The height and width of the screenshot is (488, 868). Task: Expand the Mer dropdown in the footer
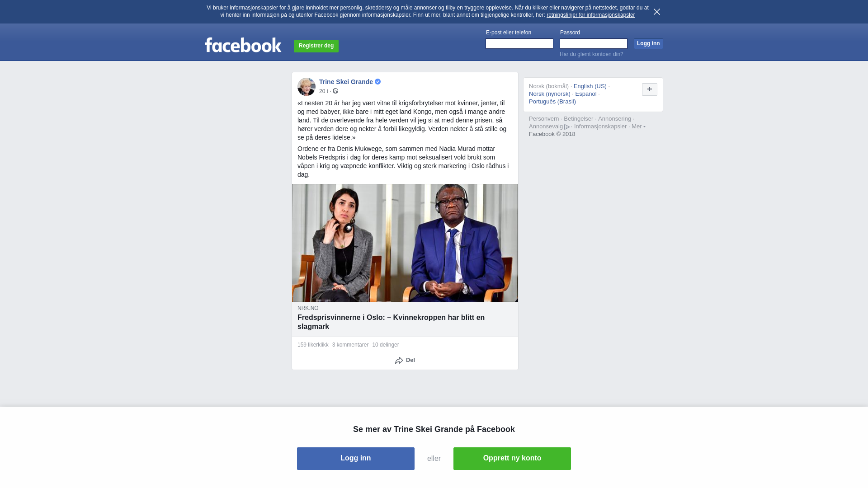click(x=638, y=127)
